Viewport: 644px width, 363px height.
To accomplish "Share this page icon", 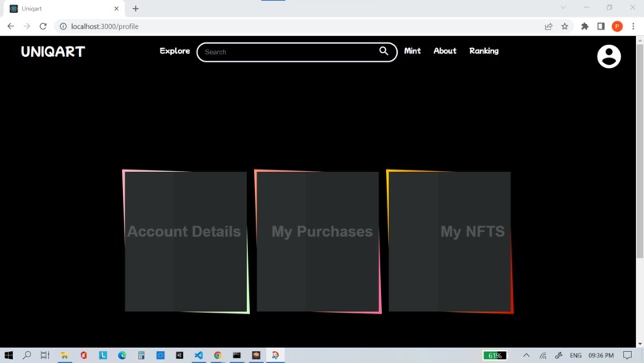I will [548, 26].
